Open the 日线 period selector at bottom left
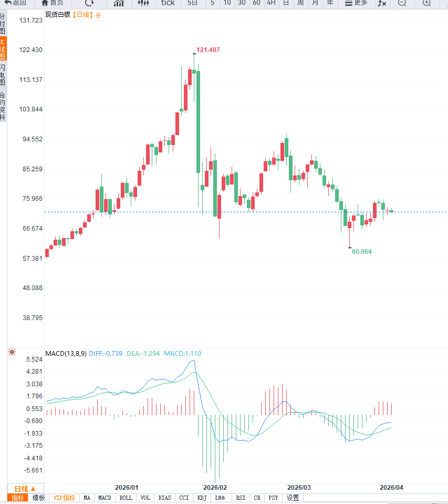Image resolution: width=448 pixels, height=504 pixels. pos(25,488)
